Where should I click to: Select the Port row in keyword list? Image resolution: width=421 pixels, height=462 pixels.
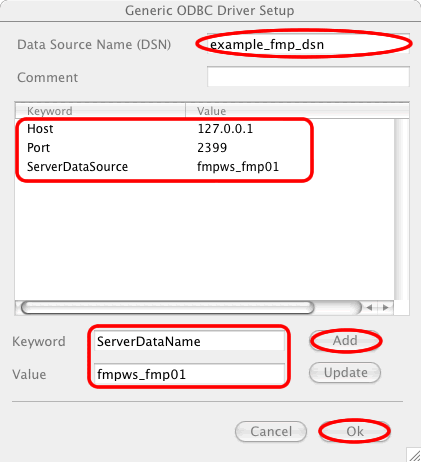[x=205, y=148]
